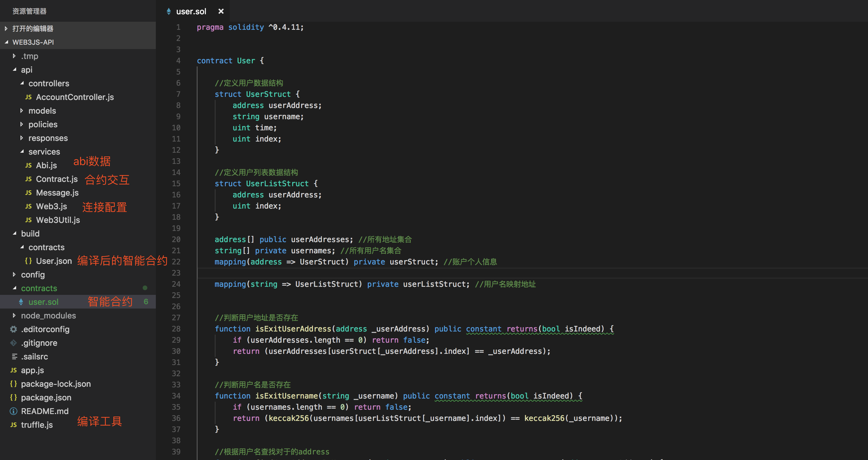Click line number 23 in gutter
The image size is (868, 460).
click(176, 273)
